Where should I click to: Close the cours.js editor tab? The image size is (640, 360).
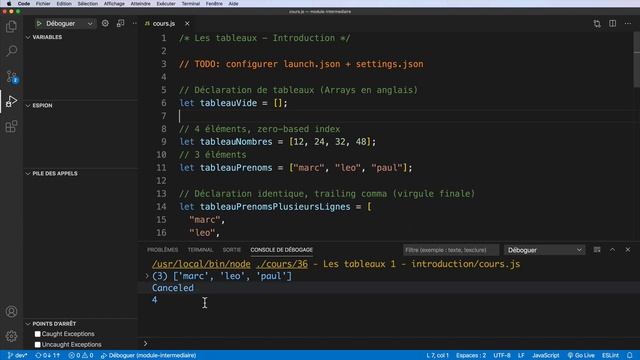point(187,24)
